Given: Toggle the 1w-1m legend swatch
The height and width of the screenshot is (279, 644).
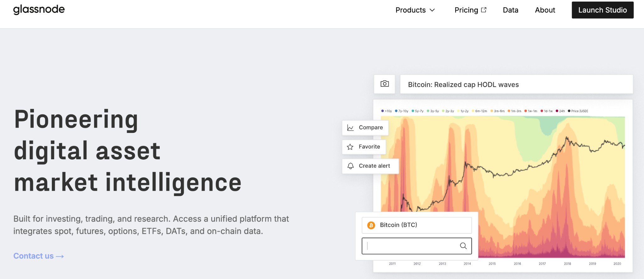Looking at the screenshot, I should [525, 111].
